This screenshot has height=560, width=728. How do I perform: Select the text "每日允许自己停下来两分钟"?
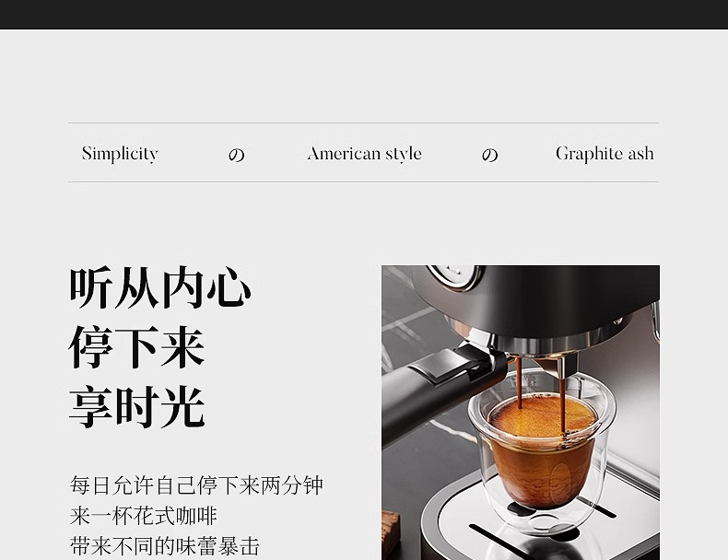point(196,485)
